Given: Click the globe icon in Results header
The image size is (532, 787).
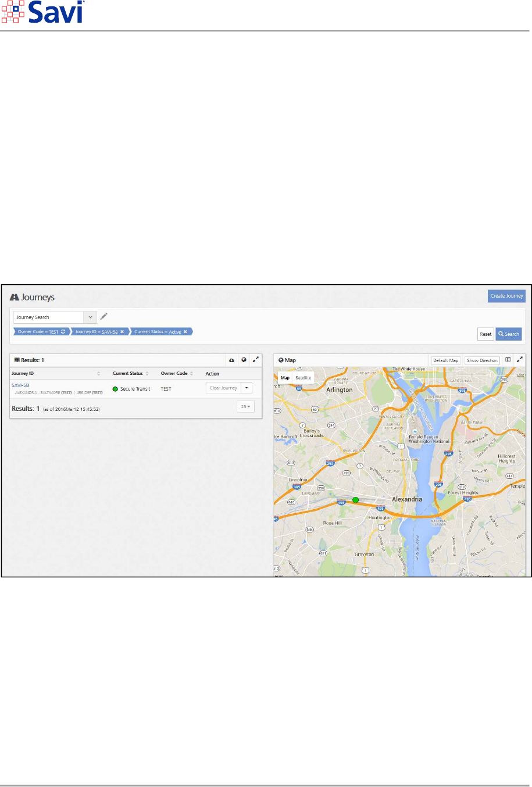Looking at the screenshot, I should pyautogui.click(x=244, y=360).
